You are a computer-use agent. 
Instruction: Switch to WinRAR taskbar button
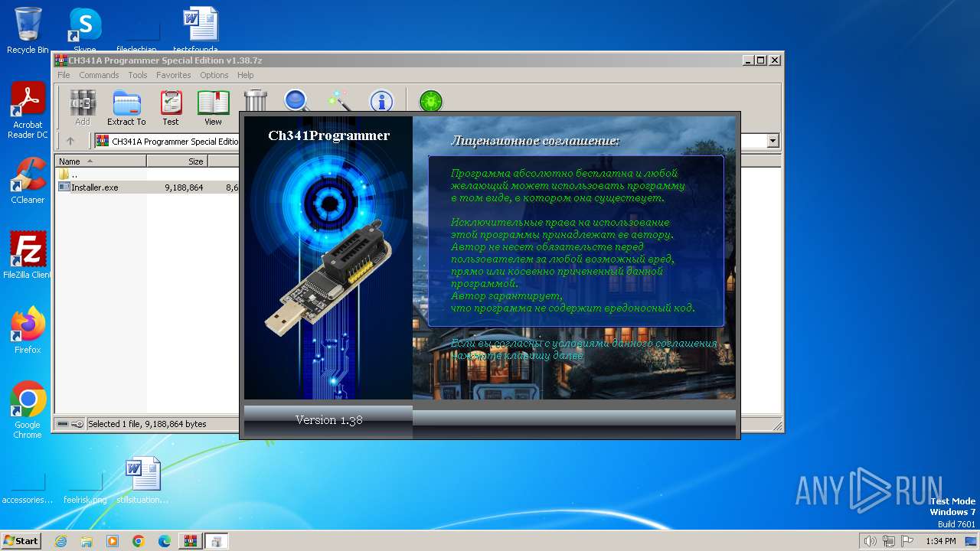[190, 541]
